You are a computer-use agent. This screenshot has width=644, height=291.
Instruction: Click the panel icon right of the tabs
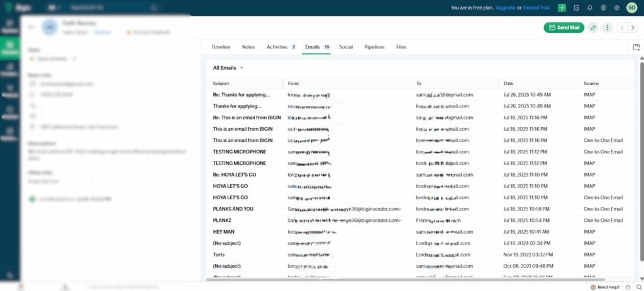[636, 47]
